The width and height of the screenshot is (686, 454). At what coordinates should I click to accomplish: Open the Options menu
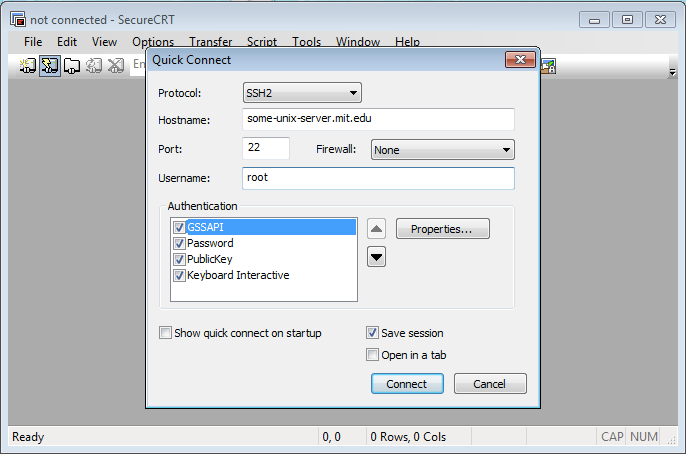point(153,42)
